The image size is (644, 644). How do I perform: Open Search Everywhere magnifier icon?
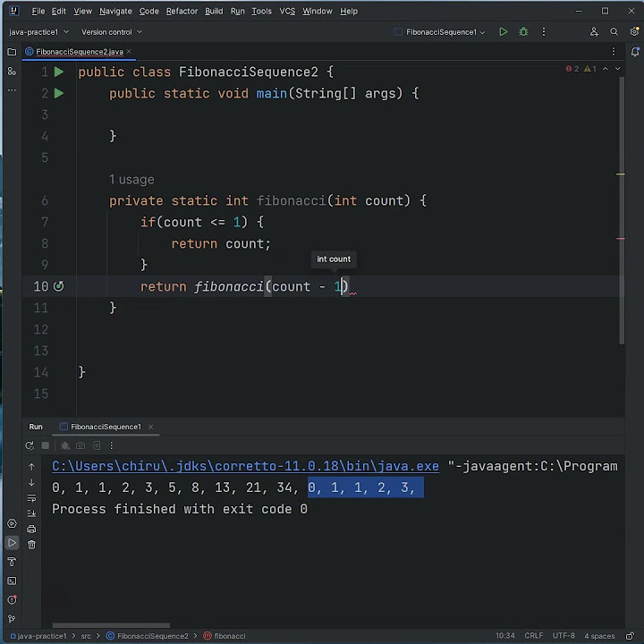[614, 32]
